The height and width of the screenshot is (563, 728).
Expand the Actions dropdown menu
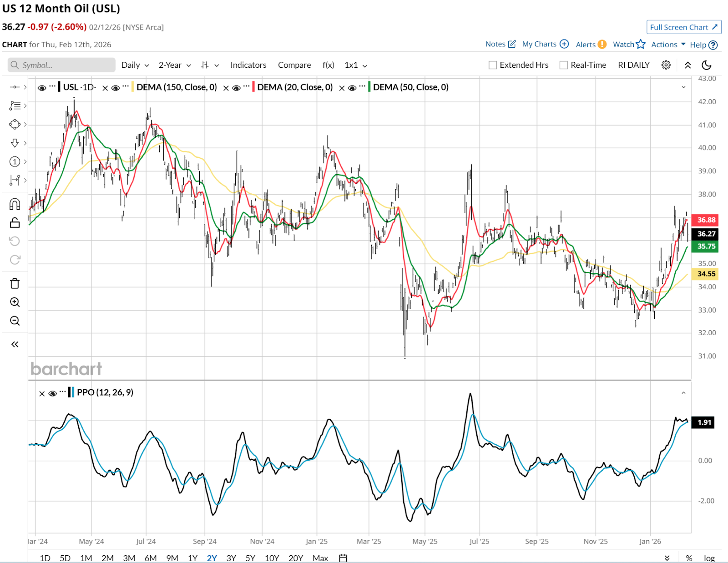[667, 44]
